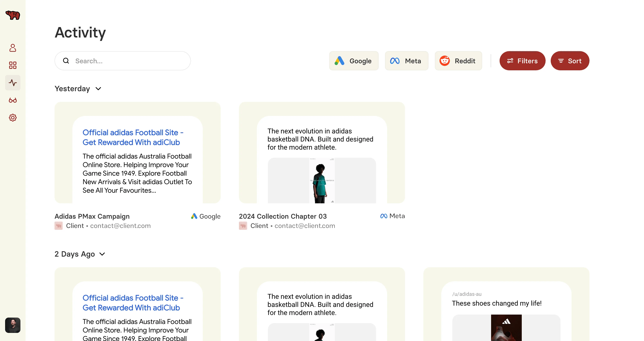Click the magnifier icon in search box

click(66, 61)
